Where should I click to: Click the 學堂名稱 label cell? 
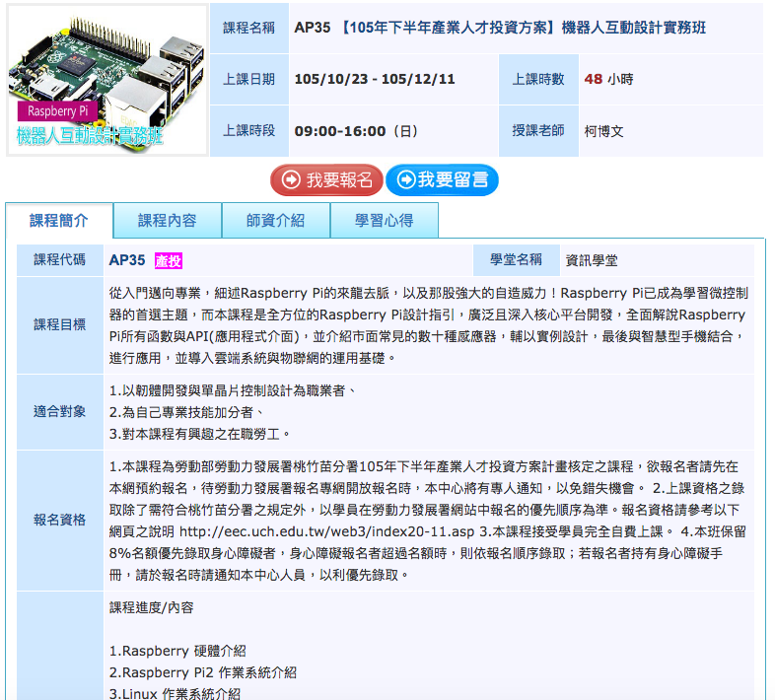click(516, 260)
